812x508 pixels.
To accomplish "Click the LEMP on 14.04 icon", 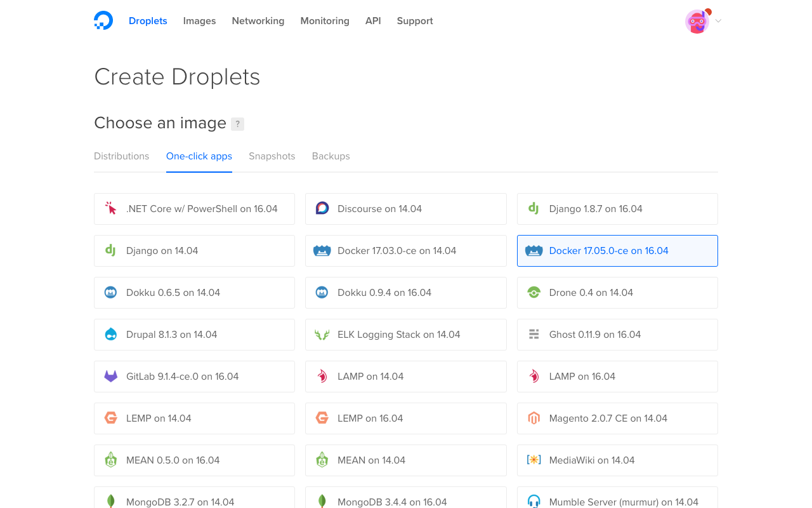I will click(111, 418).
